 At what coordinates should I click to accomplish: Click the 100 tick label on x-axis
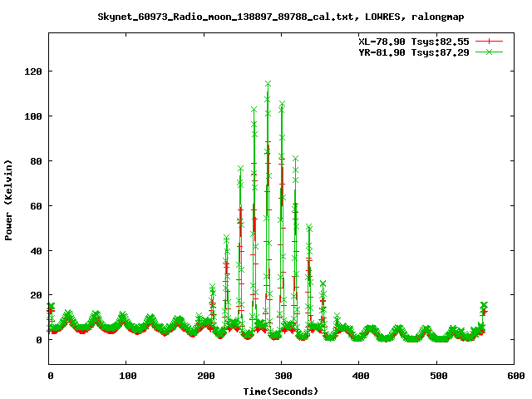127,377
